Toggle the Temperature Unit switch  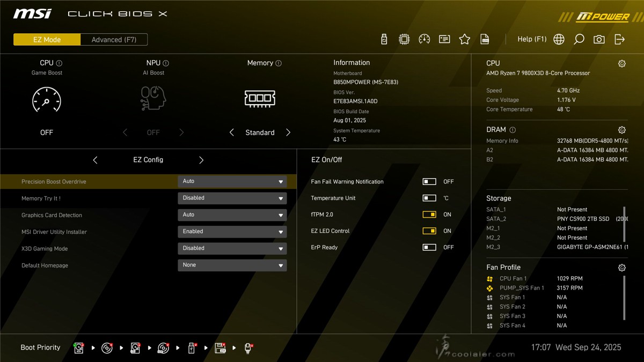429,198
